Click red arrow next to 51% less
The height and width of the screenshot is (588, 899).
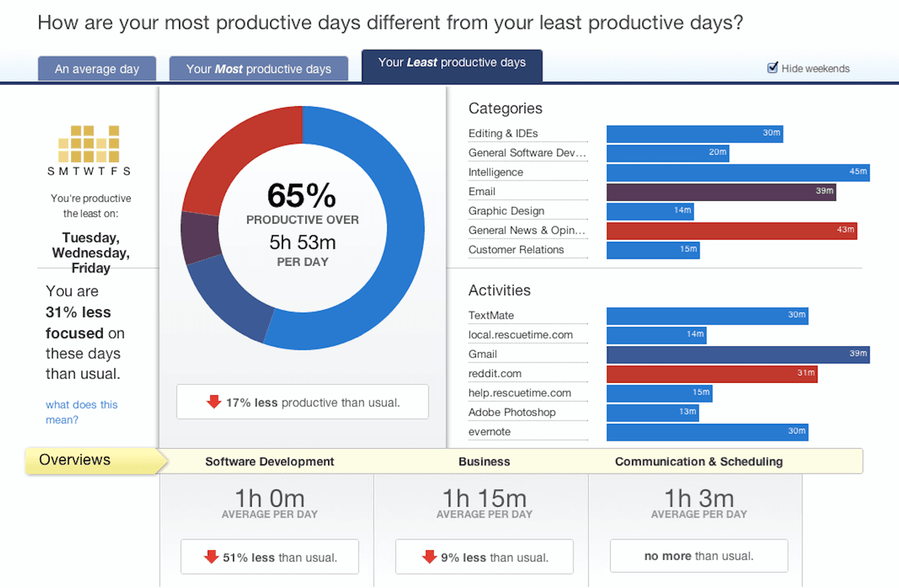[211, 557]
